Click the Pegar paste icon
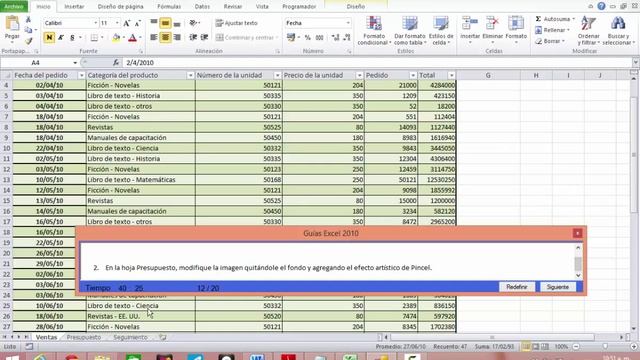640x360 pixels. click(x=12, y=24)
